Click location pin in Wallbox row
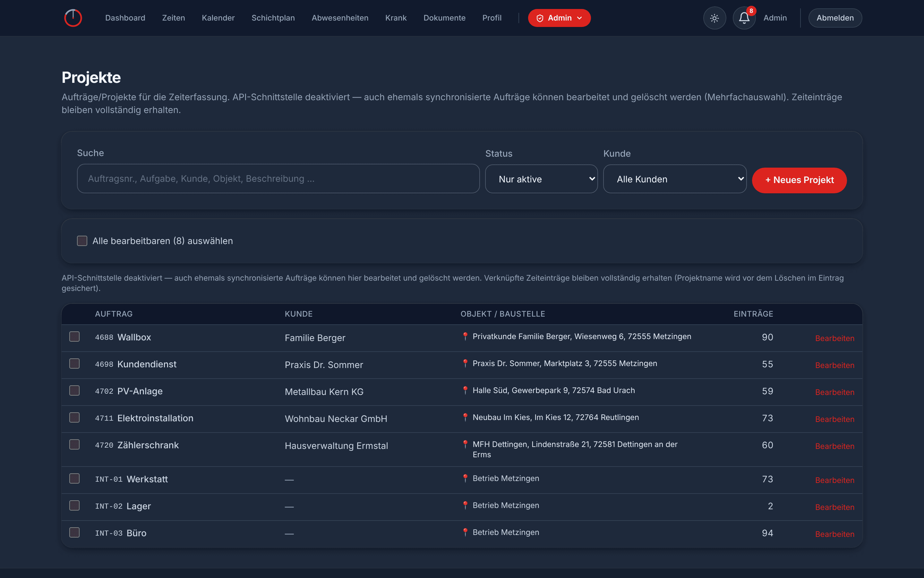This screenshot has height=578, width=924. click(465, 337)
